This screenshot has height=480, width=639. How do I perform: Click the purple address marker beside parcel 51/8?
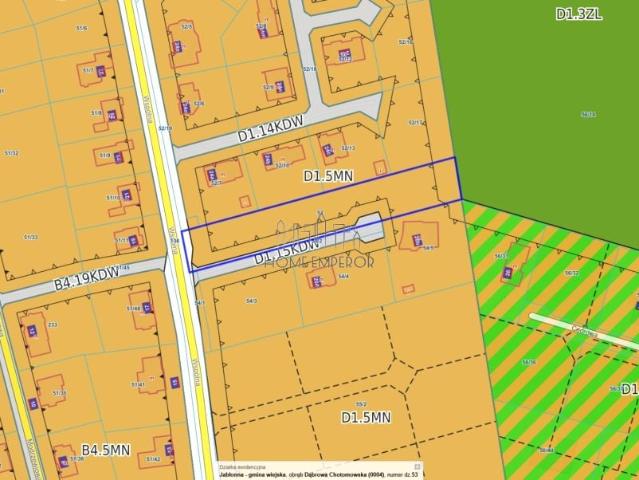(x=112, y=115)
